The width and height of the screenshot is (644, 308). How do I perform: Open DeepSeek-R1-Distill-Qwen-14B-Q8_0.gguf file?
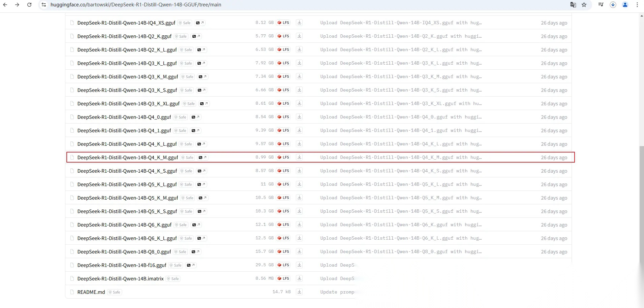(124, 252)
